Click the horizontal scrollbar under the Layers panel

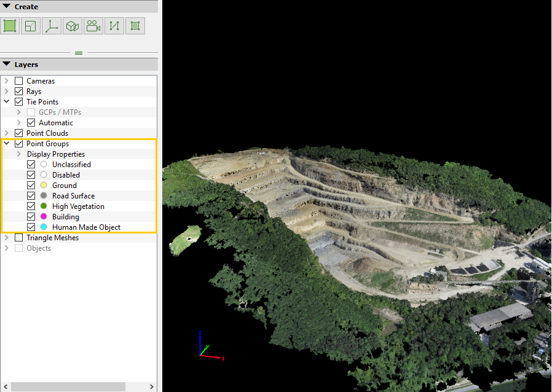tap(68, 386)
